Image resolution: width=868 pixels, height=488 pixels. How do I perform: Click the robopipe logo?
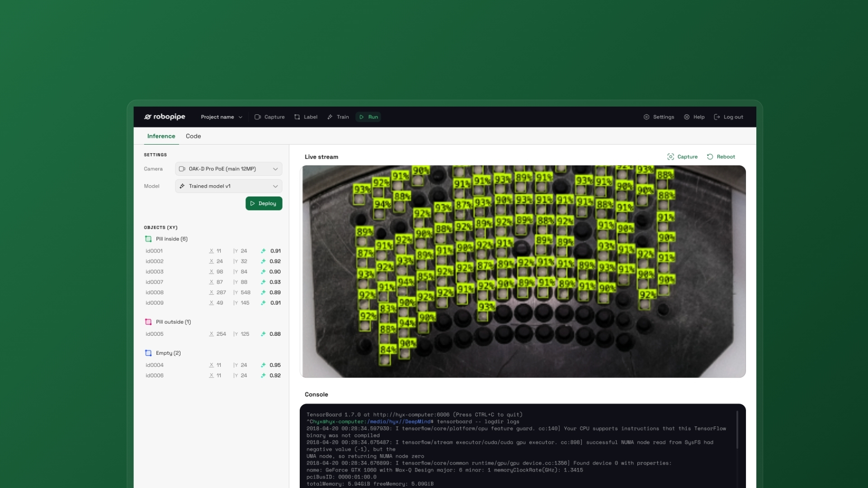(x=165, y=117)
